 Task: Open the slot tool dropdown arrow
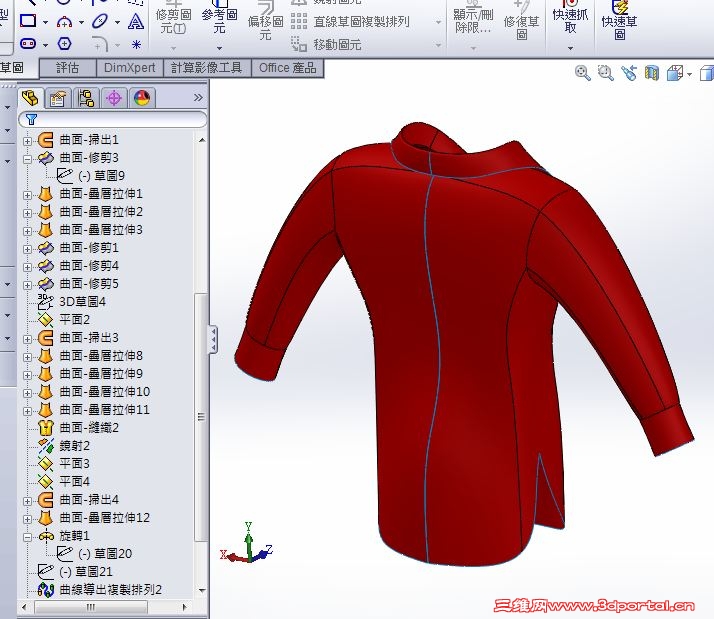click(x=46, y=45)
